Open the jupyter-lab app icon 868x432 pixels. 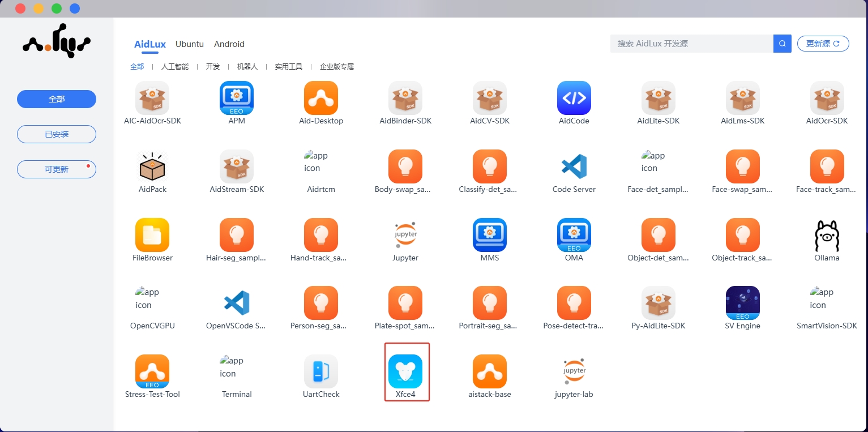[574, 371]
